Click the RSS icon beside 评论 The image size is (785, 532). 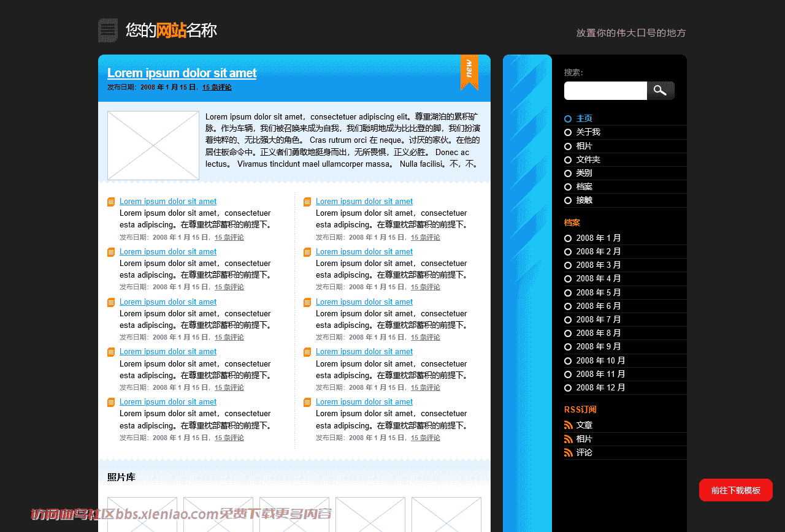(568, 452)
